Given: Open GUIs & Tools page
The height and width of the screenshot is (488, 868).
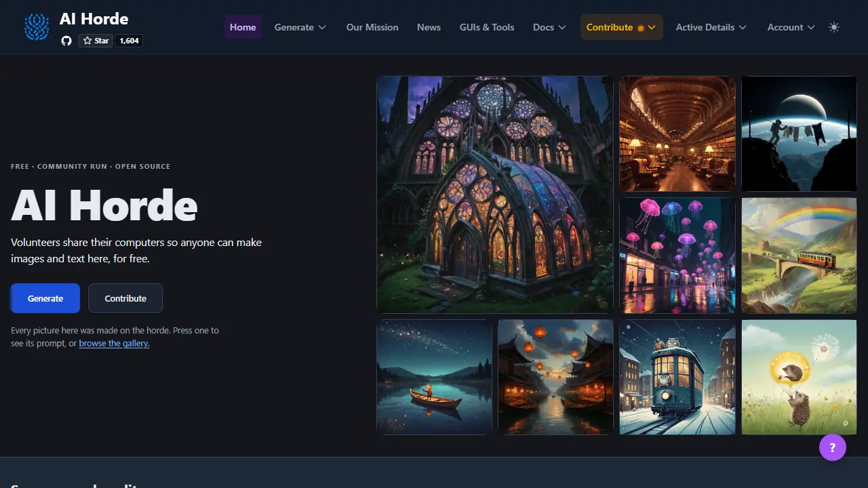Looking at the screenshot, I should pyautogui.click(x=487, y=27).
